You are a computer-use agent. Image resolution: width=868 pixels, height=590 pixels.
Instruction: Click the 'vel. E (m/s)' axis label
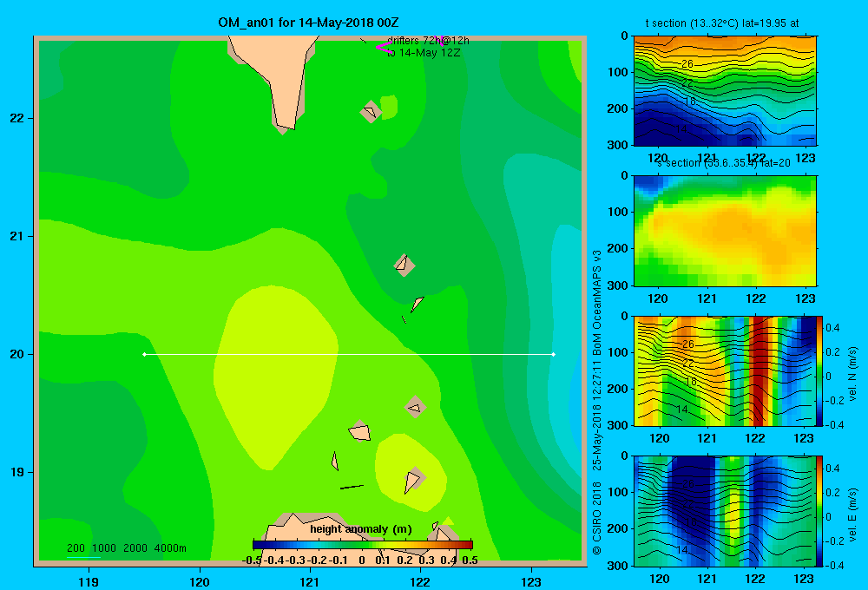pyautogui.click(x=853, y=515)
